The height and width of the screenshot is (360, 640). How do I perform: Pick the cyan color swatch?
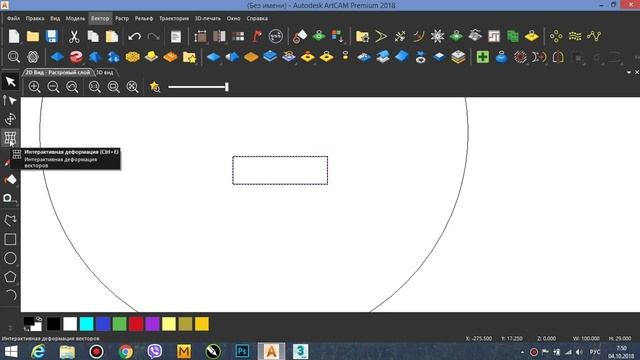pos(87,324)
